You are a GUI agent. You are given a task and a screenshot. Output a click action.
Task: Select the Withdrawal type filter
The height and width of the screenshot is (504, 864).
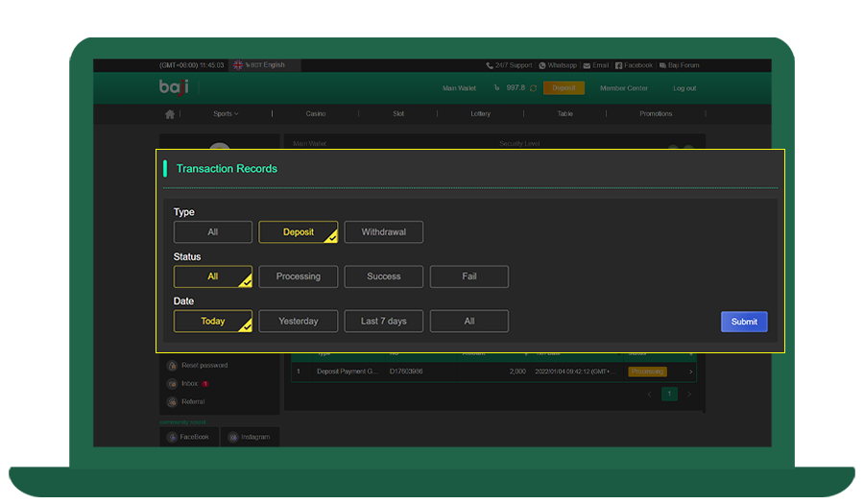[x=383, y=232]
